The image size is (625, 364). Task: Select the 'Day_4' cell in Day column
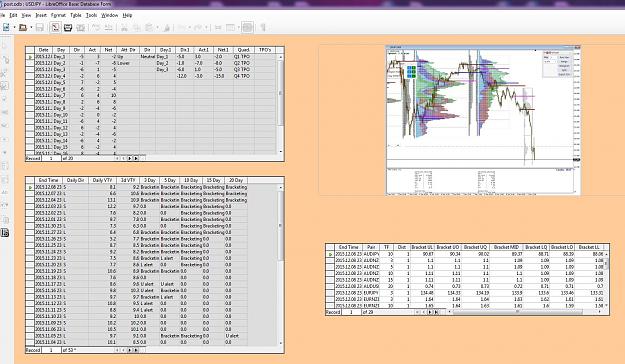pyautogui.click(x=60, y=76)
